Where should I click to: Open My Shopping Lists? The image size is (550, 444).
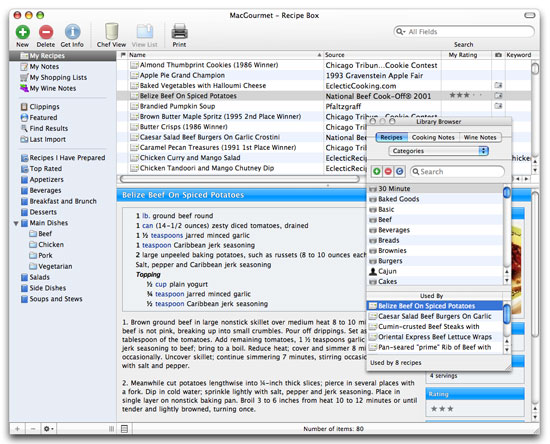(x=58, y=78)
